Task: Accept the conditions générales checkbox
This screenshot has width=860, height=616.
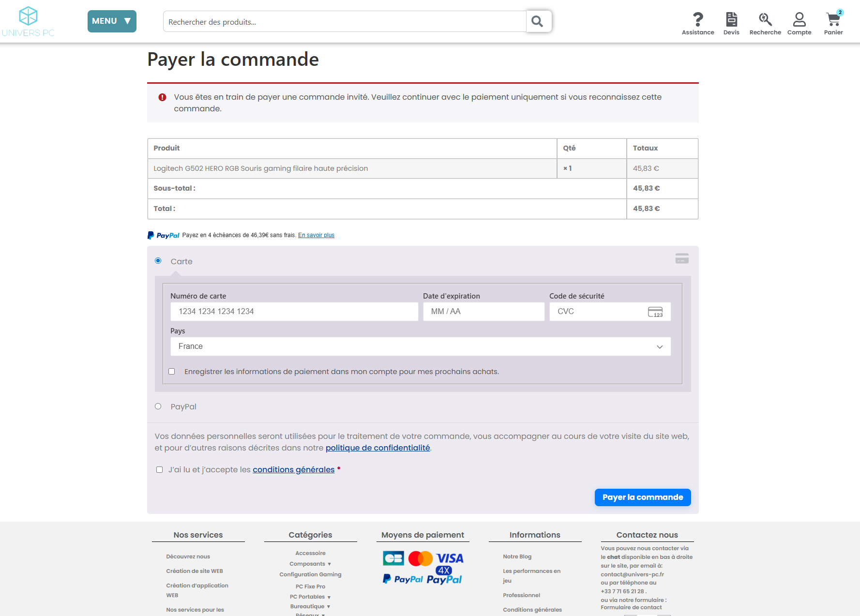Action: pos(159,469)
